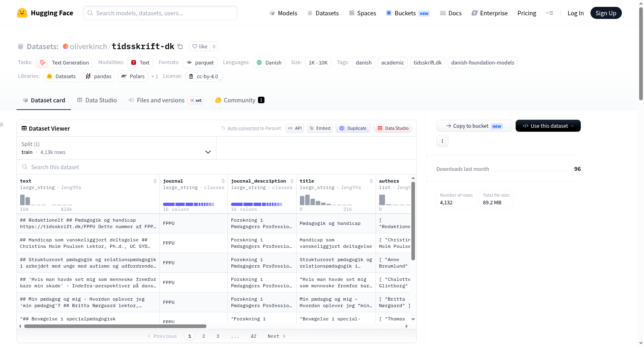The height and width of the screenshot is (347, 644).
Task: Click the Hugging Face logo icon
Action: [22, 13]
